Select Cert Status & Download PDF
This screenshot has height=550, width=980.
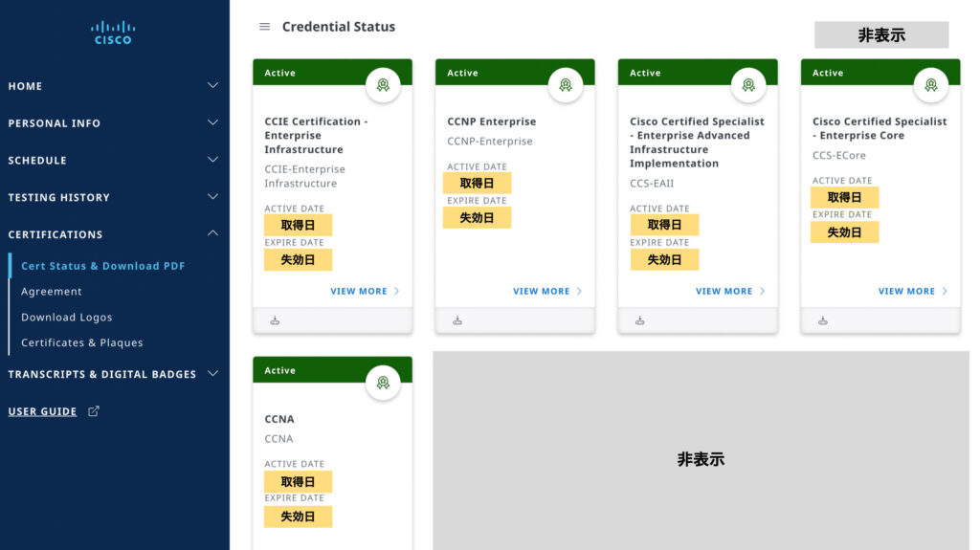[103, 266]
